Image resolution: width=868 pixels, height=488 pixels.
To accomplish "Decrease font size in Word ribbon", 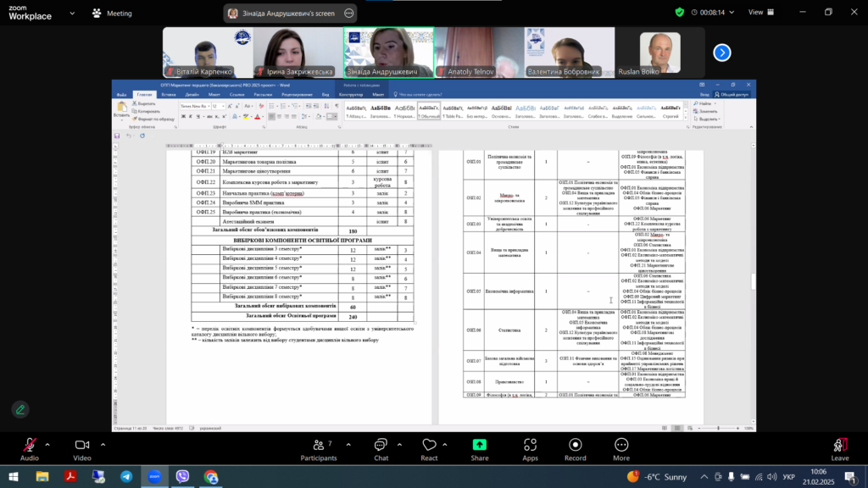I will [x=237, y=106].
